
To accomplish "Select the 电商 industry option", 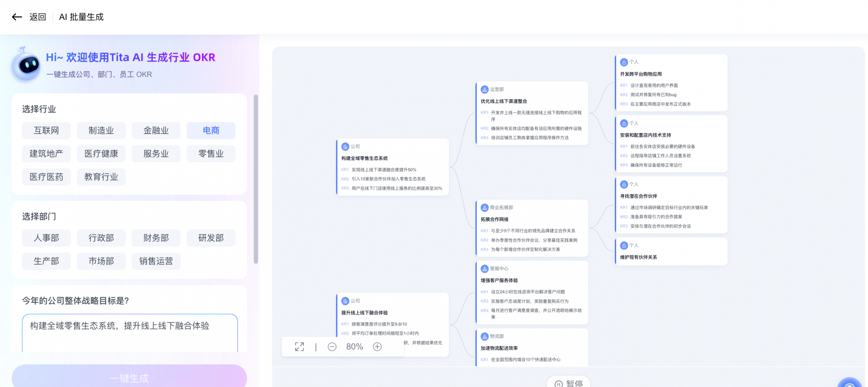I will click(x=211, y=131).
